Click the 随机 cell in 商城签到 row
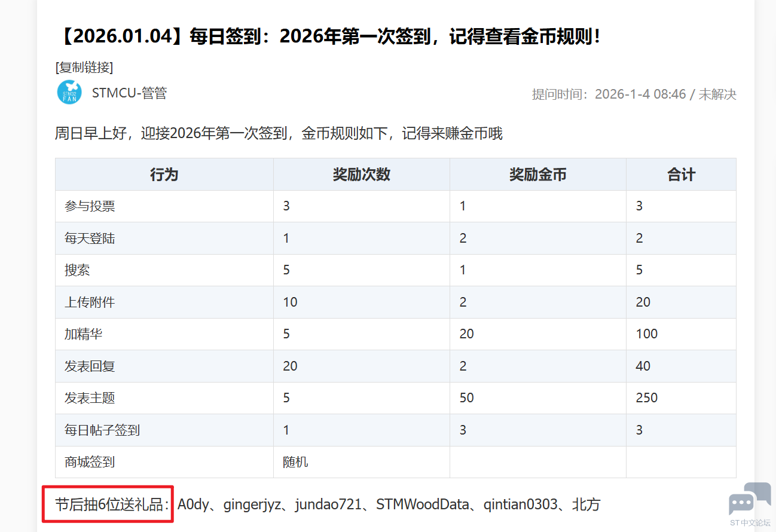Screen dimensions: 776x532 coord(295,462)
